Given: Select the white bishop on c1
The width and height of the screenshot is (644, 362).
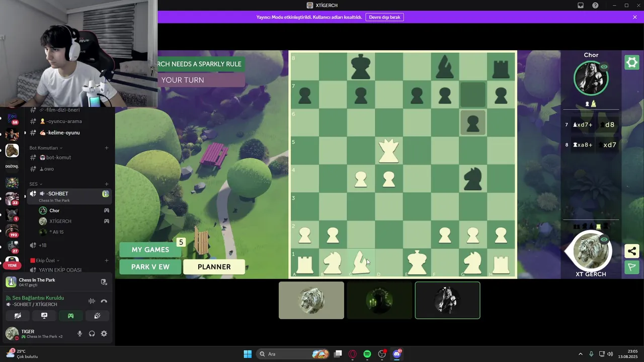Looking at the screenshot, I should [361, 263].
